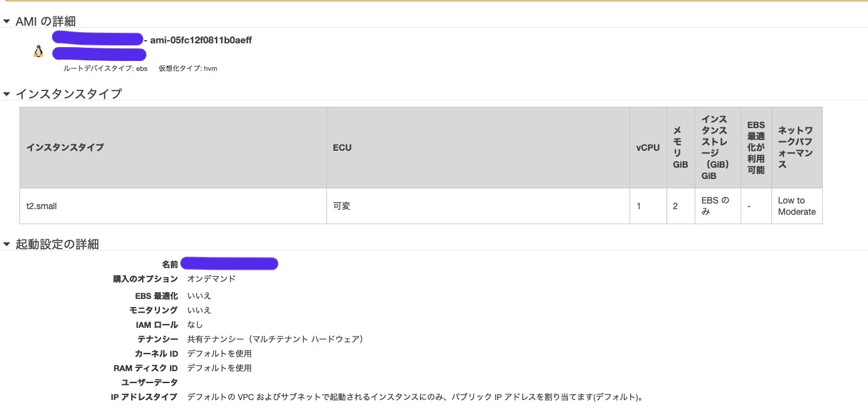Collapse the "インスタンスタイプ" section
The image size is (868, 417).
pyautogui.click(x=6, y=93)
